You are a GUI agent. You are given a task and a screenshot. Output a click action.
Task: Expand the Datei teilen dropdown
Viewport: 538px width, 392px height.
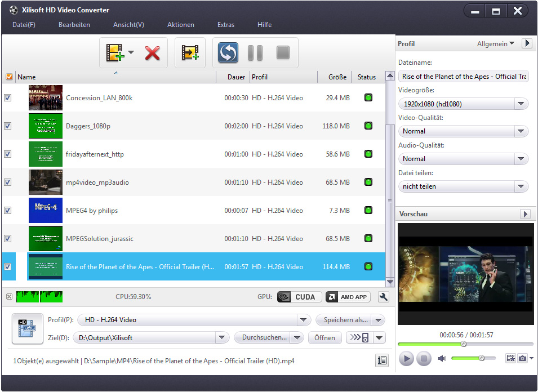click(x=521, y=186)
